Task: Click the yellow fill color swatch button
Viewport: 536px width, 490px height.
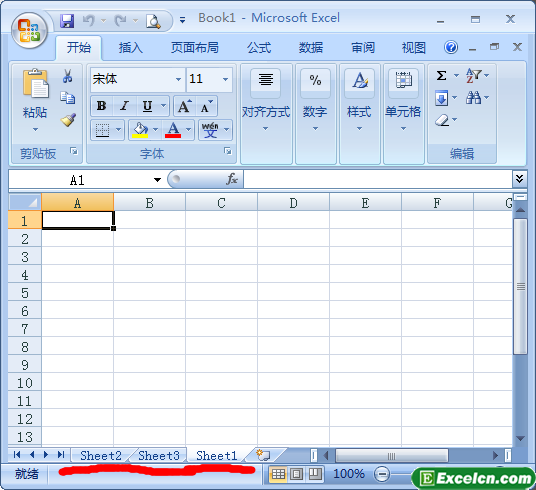Action: (x=140, y=130)
